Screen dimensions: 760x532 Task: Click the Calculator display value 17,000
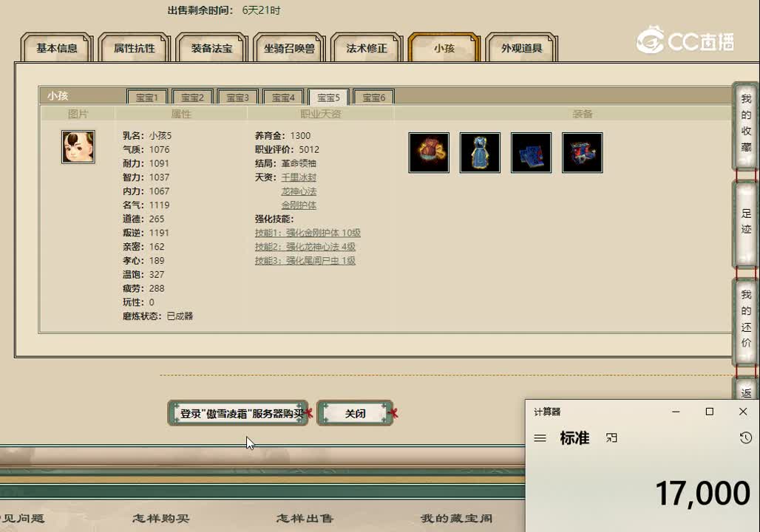click(703, 494)
